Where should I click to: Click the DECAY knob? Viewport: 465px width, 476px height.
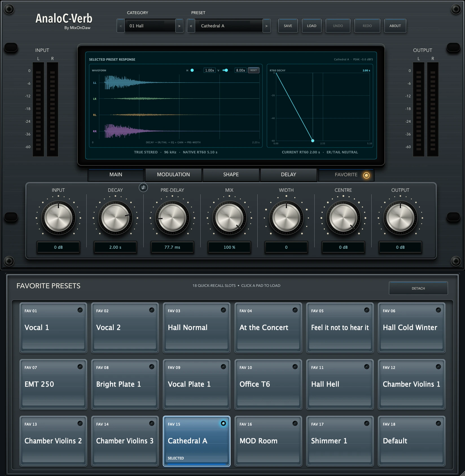[115, 218]
